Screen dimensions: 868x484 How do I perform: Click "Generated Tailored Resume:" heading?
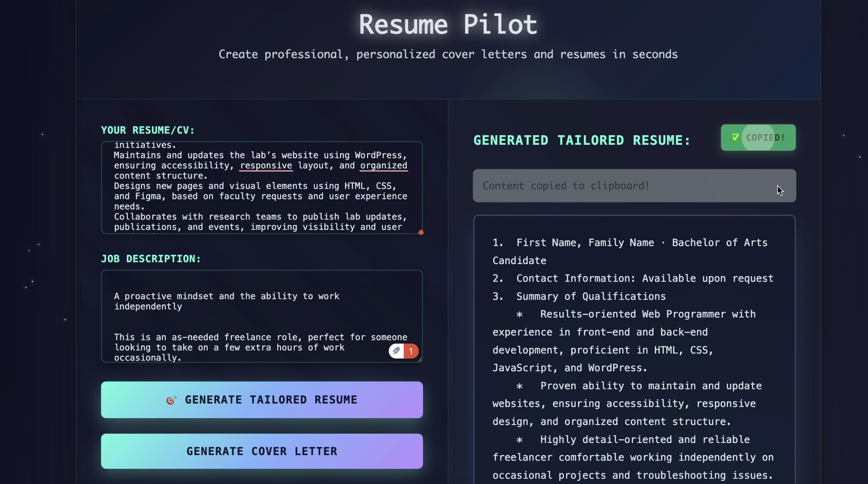point(582,140)
